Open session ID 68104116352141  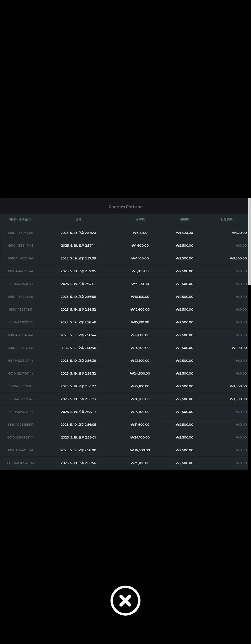point(21,386)
